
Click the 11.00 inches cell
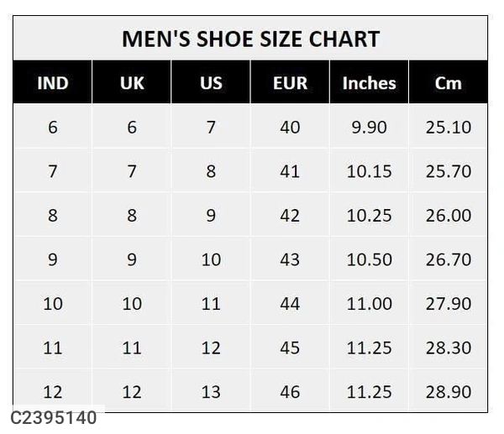coord(369,303)
